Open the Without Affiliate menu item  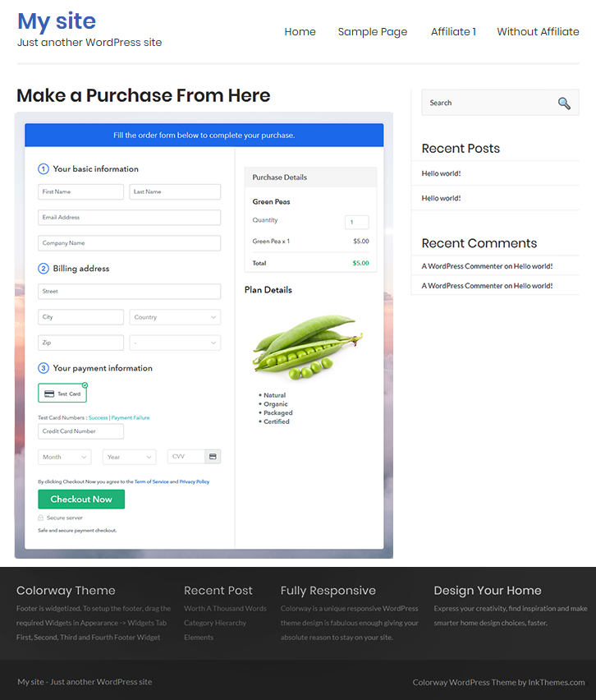(538, 32)
